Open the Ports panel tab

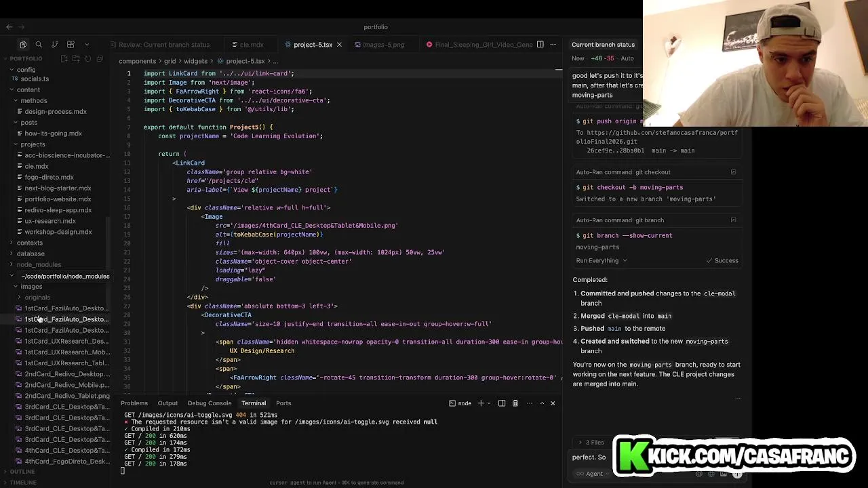pyautogui.click(x=283, y=403)
